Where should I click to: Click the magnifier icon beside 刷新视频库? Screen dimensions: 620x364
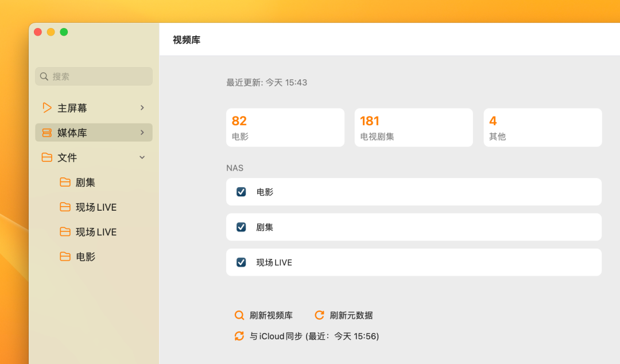pos(239,315)
